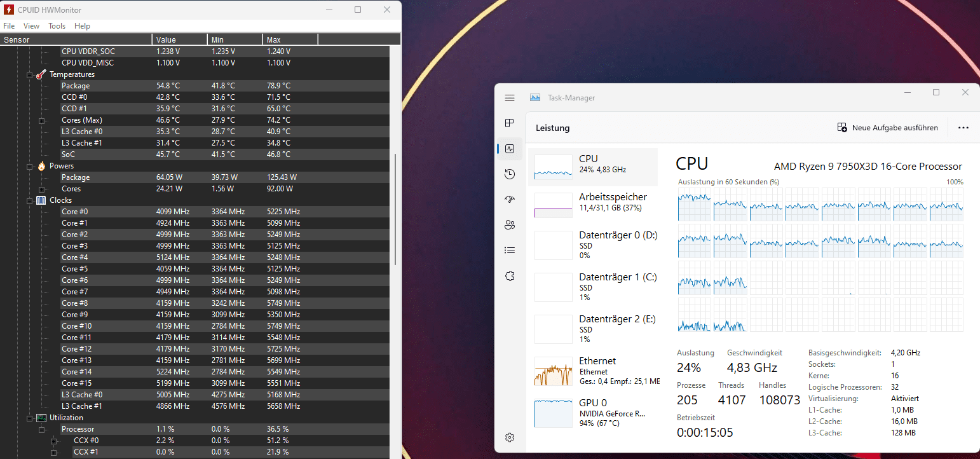Open the three-dot more options in Task-Manager
This screenshot has width=980, height=459.
(x=963, y=128)
